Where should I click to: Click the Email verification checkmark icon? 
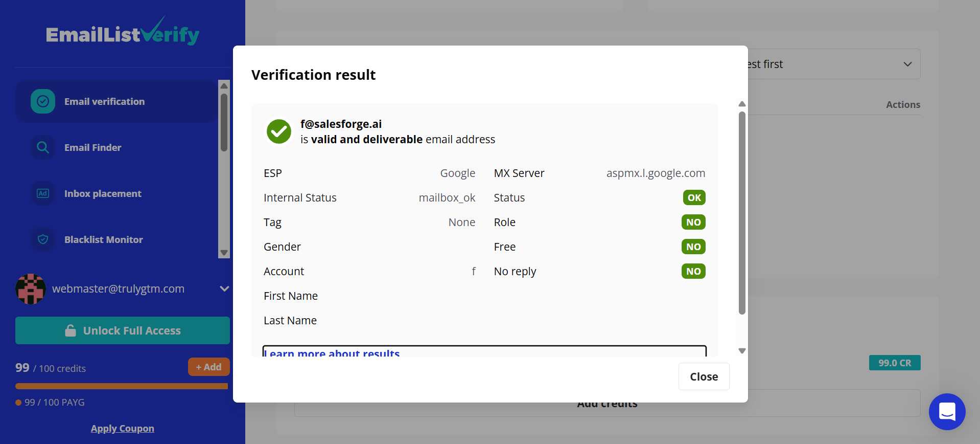pos(43,101)
